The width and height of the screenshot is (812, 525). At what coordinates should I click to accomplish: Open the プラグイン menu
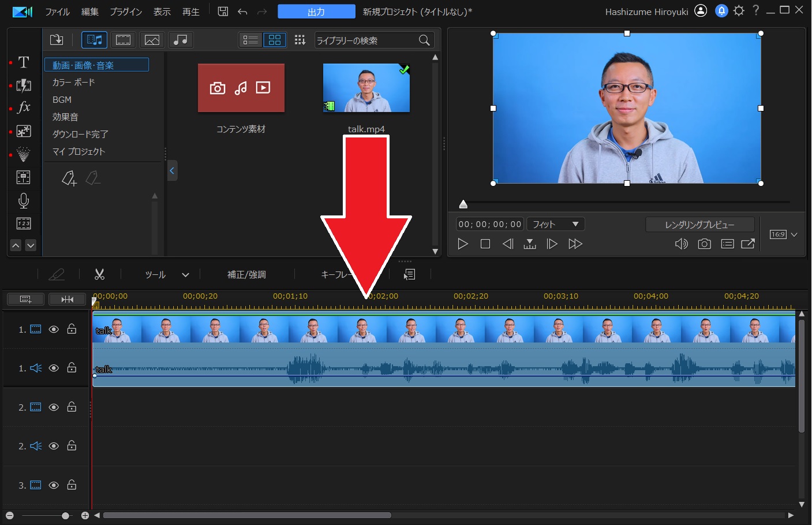click(126, 12)
